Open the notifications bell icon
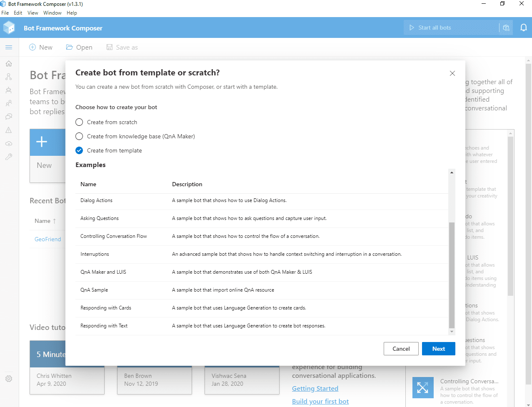 523,28
